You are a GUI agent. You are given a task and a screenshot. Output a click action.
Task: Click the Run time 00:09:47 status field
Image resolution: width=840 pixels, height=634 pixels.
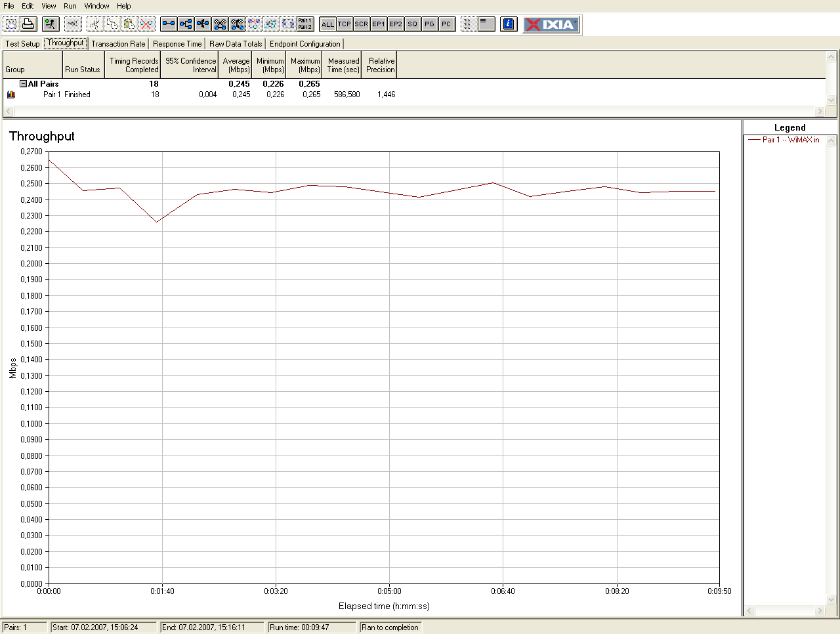312,627
